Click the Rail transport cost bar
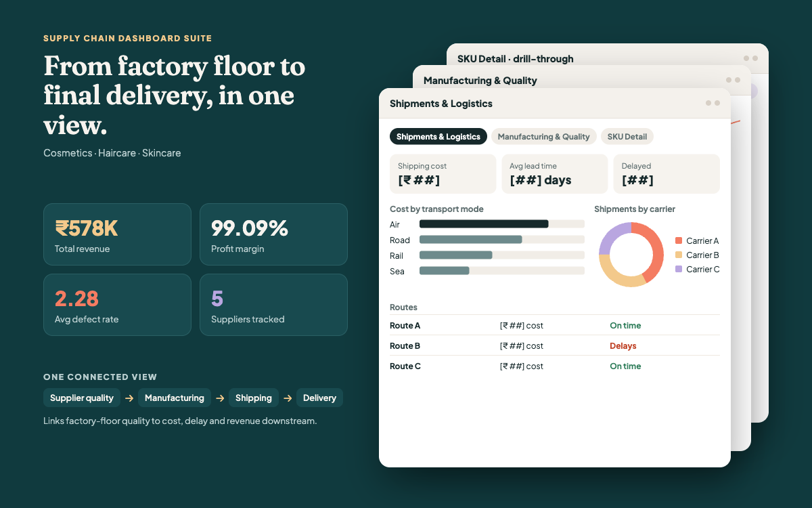The height and width of the screenshot is (508, 812). coord(456,255)
